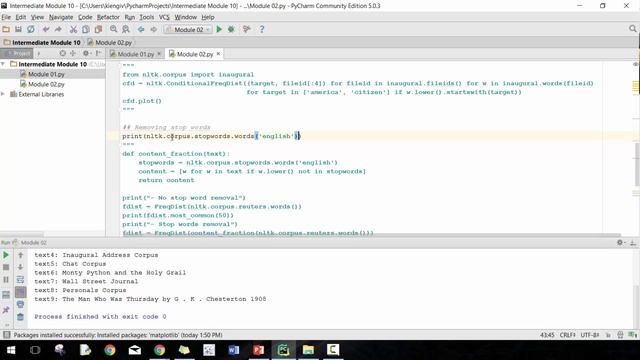The image size is (640, 360).
Task: Collapse all in Project panel
Action: (73, 53)
